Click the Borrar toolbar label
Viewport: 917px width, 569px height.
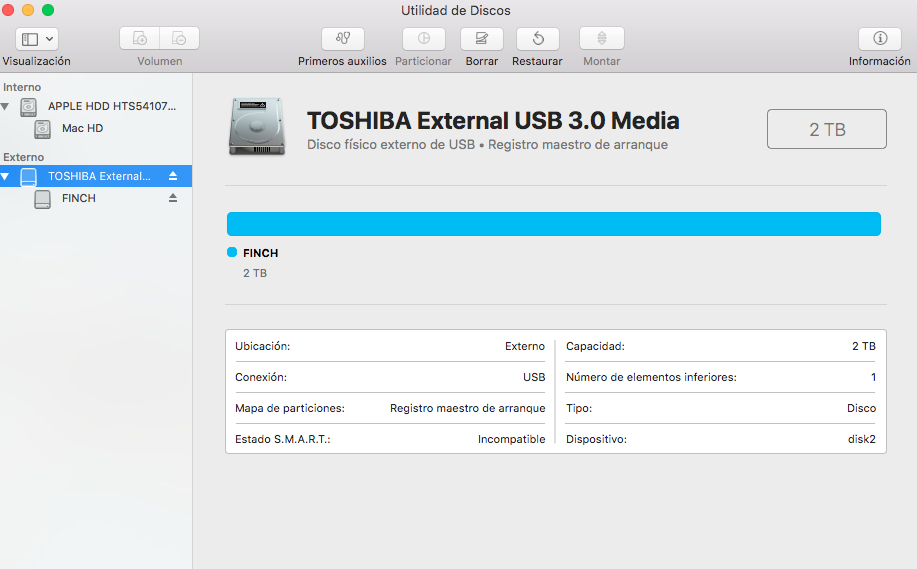[481, 61]
